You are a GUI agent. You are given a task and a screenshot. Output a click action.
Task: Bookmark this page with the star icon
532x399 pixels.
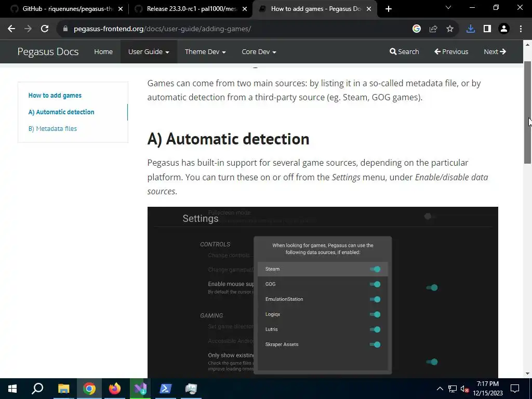[x=449, y=29]
